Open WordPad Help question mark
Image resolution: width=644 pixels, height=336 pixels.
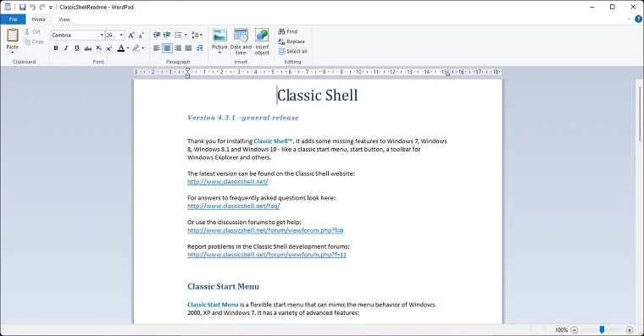(x=638, y=19)
